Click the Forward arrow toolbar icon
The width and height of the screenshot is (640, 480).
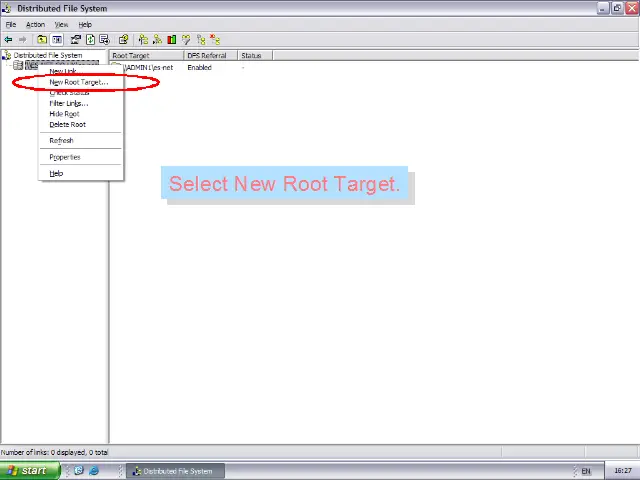click(22, 40)
